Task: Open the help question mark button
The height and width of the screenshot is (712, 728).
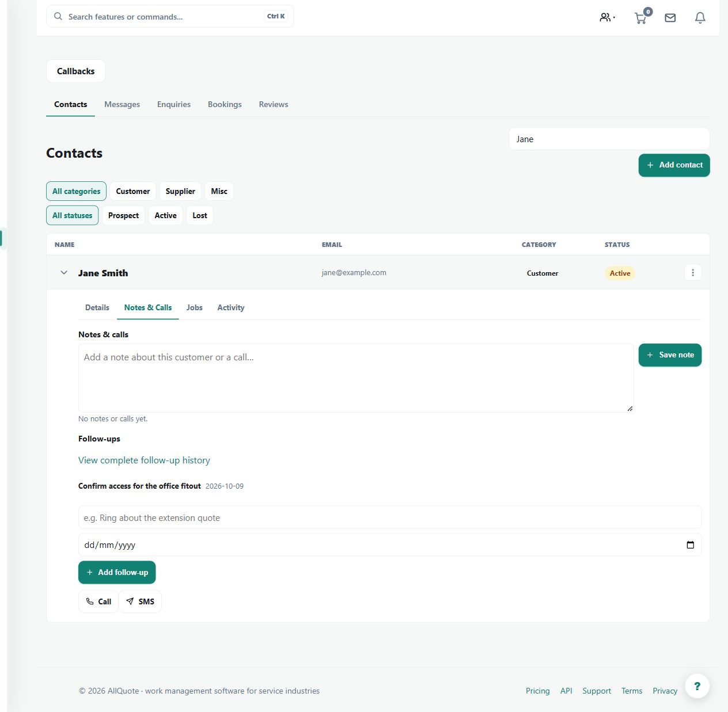Action: [x=697, y=686]
